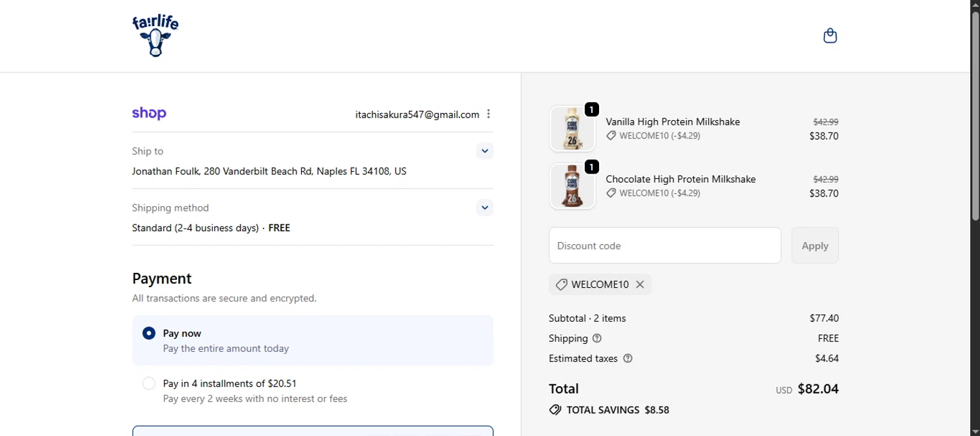Click the Apply discount button

pos(815,245)
